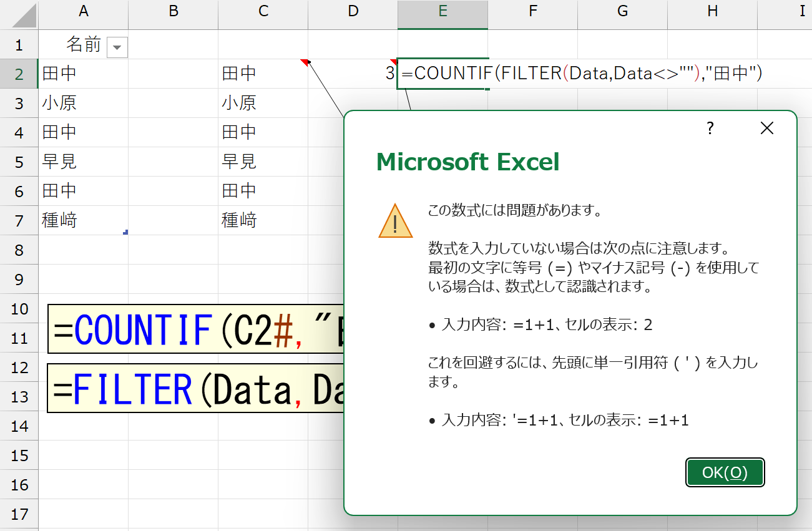The width and height of the screenshot is (812, 531).
Task: Select row 4 header
Action: pyautogui.click(x=19, y=132)
